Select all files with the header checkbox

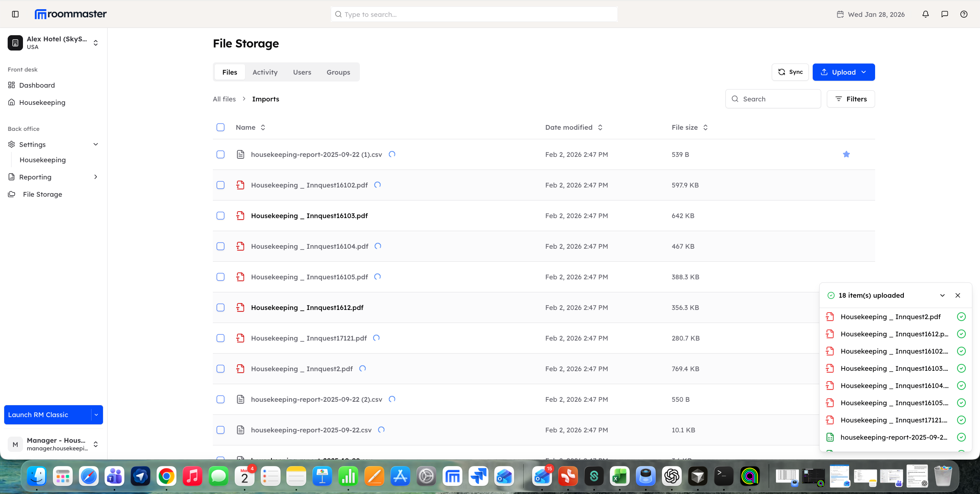[220, 127]
